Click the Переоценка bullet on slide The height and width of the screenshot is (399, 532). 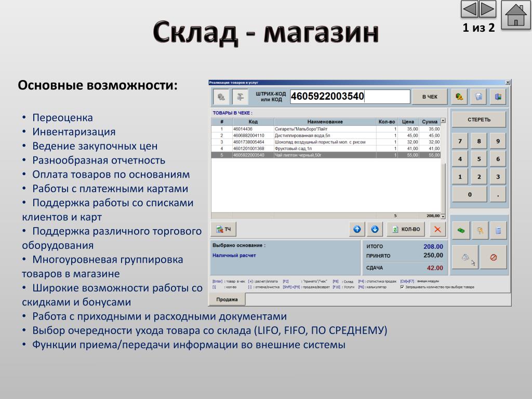(x=62, y=117)
